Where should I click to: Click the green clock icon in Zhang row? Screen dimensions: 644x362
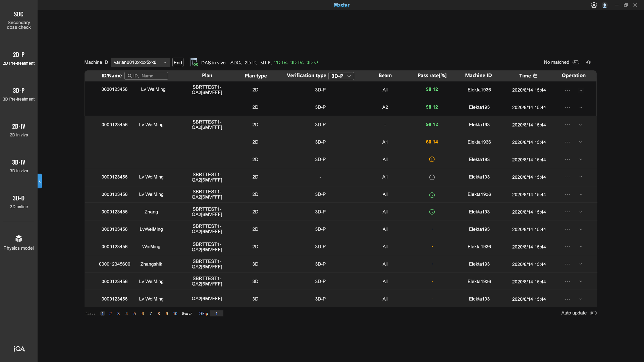point(432,212)
